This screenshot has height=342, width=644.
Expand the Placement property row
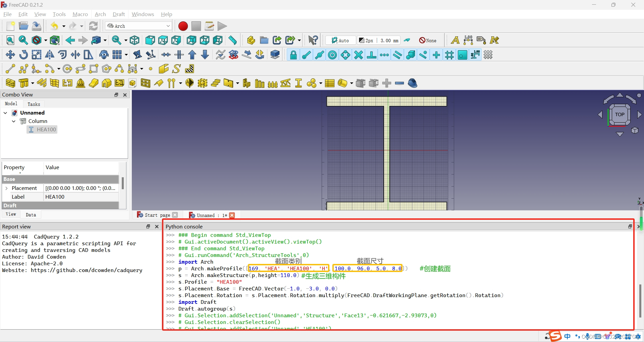[6, 188]
